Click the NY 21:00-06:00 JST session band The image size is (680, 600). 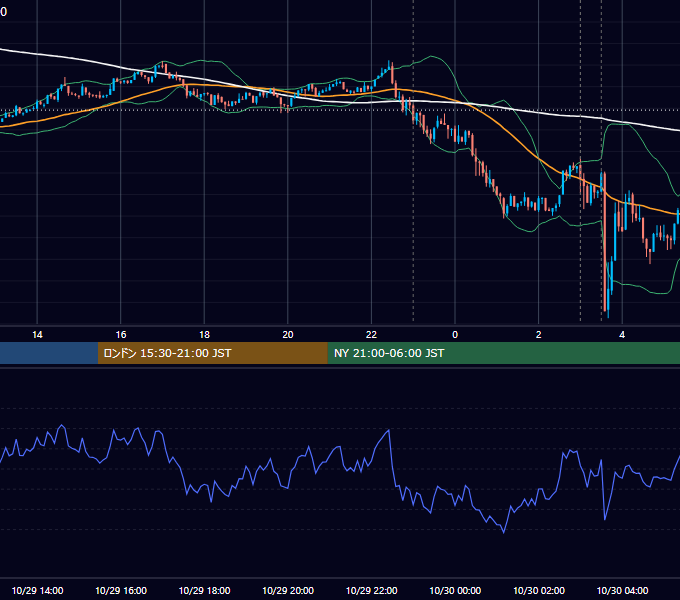(503, 353)
